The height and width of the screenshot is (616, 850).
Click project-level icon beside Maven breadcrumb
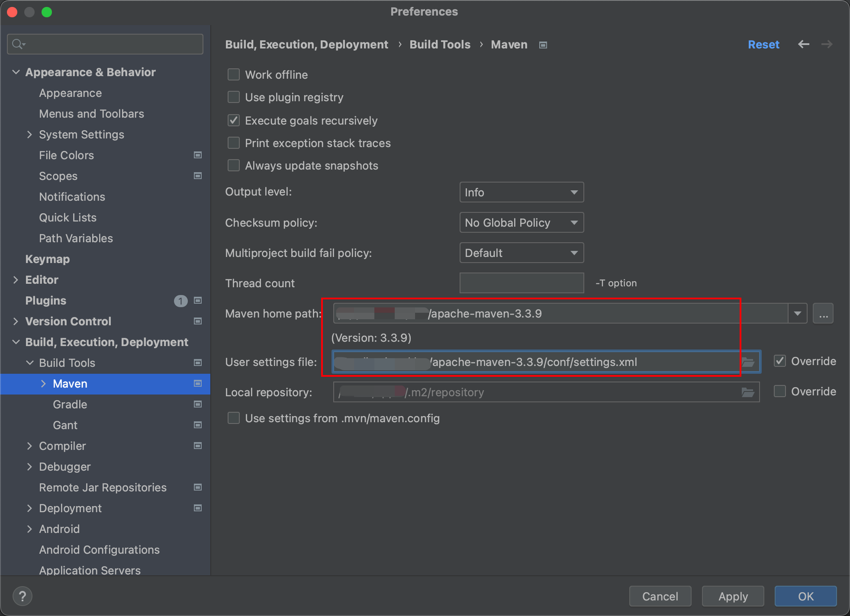coord(543,45)
